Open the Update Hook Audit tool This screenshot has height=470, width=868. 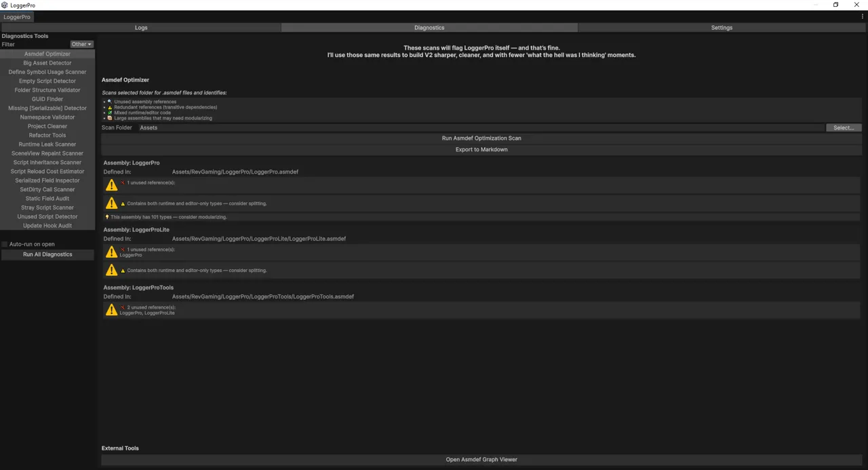(x=47, y=226)
